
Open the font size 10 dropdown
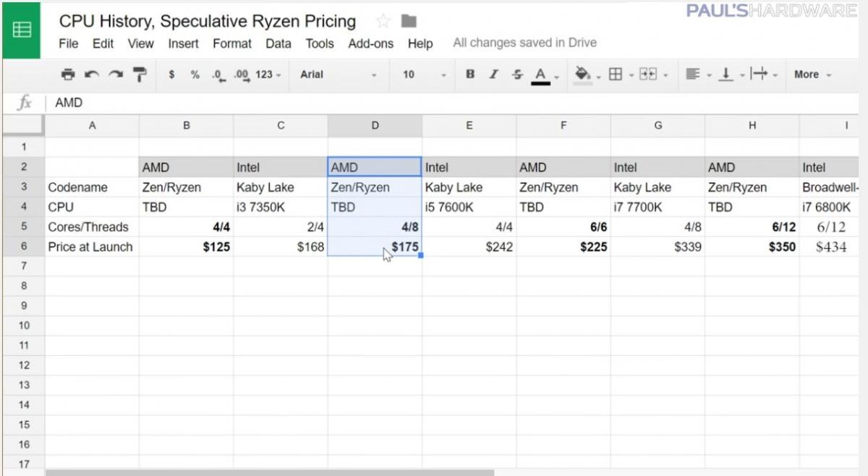click(x=425, y=75)
